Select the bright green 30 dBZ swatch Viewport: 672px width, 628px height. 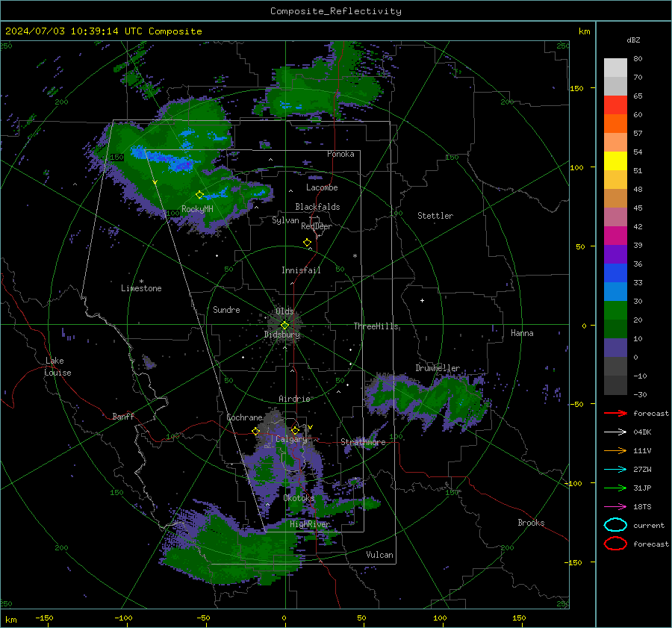[x=615, y=310]
